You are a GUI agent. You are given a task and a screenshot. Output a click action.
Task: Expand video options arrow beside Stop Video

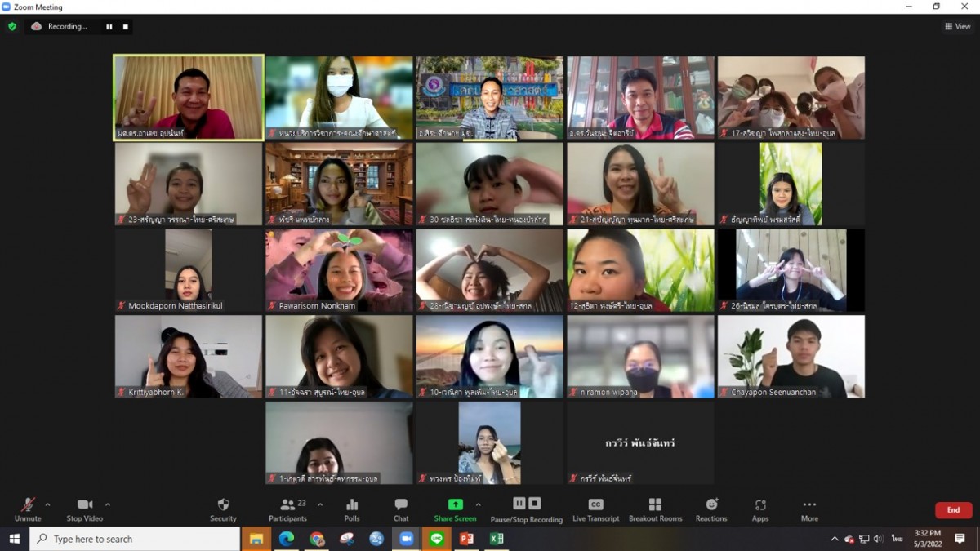(108, 504)
